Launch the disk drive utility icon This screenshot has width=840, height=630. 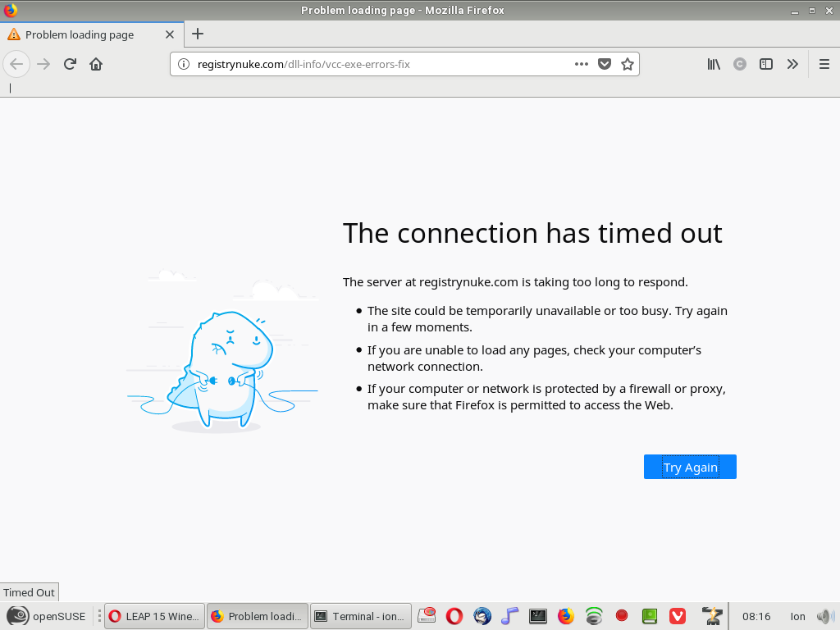pos(427,616)
